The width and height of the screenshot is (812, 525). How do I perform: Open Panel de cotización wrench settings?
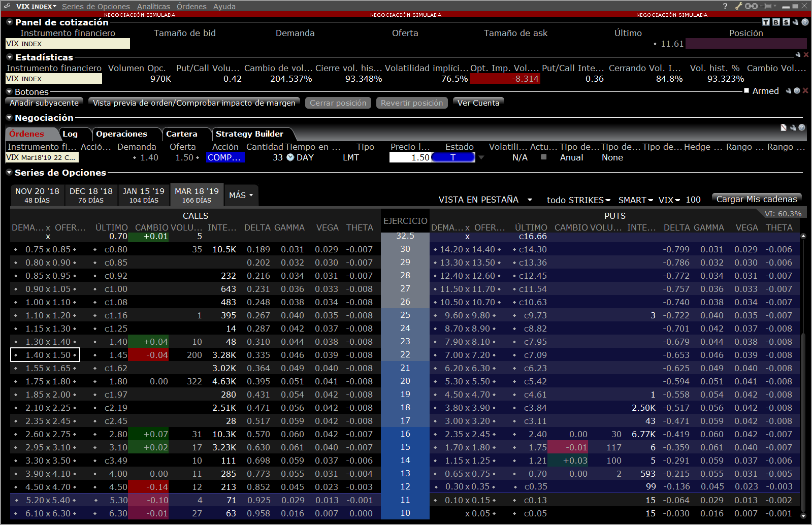point(796,22)
